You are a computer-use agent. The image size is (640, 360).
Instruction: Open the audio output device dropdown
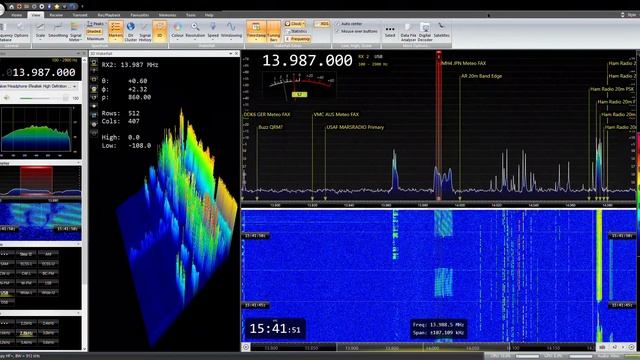pyautogui.click(x=39, y=86)
